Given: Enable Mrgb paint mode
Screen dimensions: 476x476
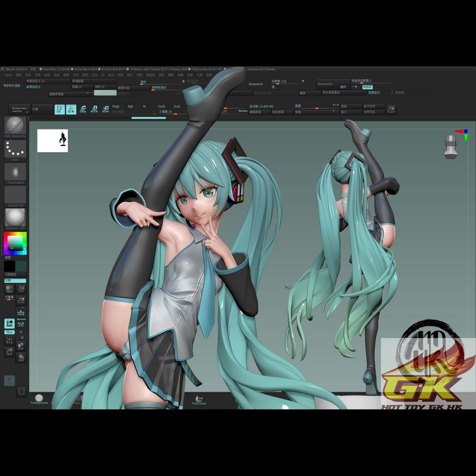Looking at the screenshot, I should tap(116, 106).
